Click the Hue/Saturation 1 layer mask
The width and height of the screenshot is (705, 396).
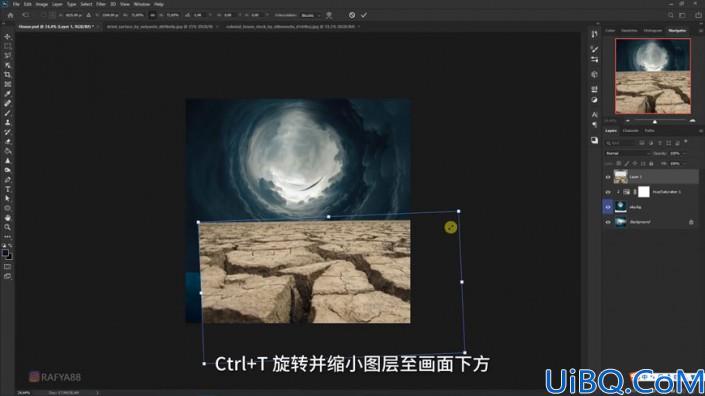(644, 192)
